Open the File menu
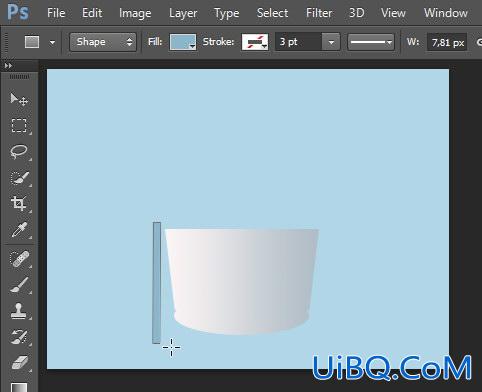 click(x=56, y=13)
